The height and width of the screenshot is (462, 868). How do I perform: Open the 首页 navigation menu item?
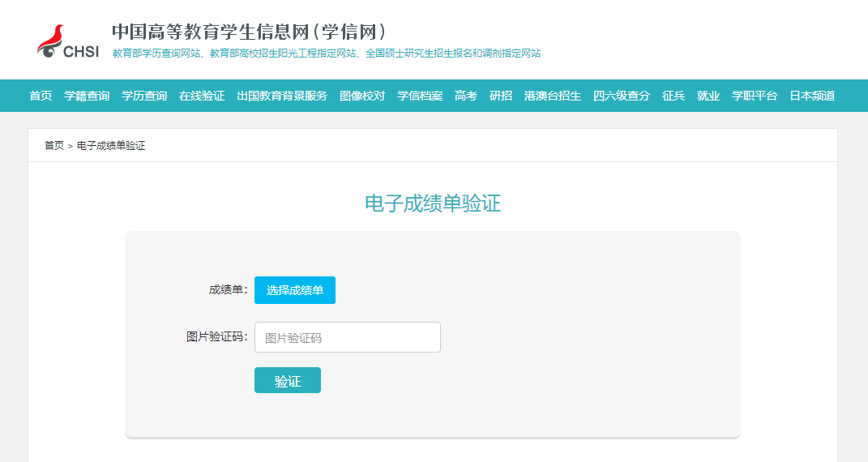pyautogui.click(x=41, y=96)
